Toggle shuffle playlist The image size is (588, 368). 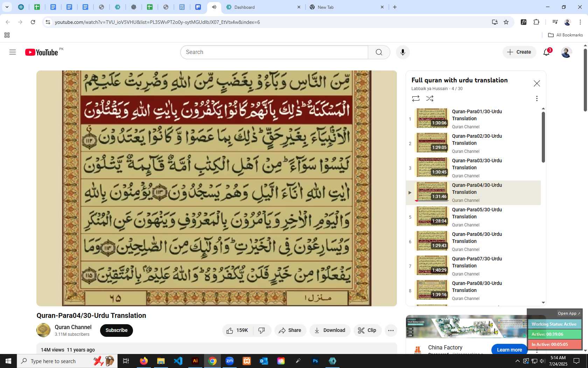(x=430, y=98)
